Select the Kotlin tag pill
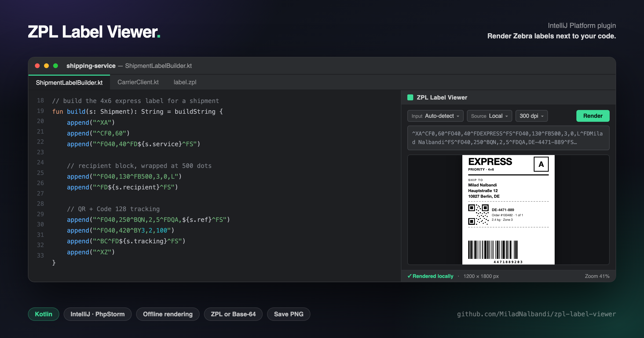 (43, 314)
